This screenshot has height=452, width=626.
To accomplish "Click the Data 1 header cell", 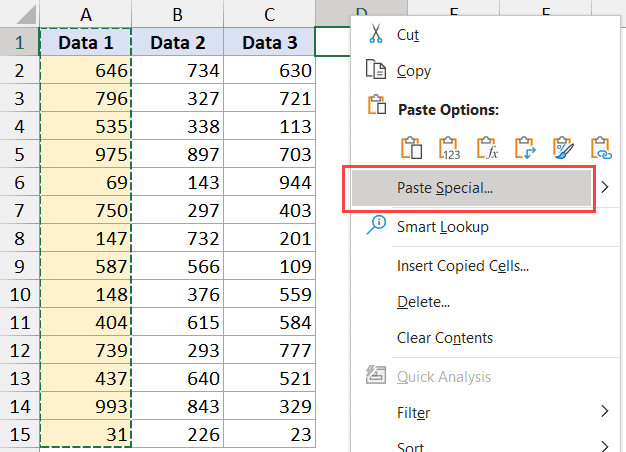I will tap(85, 43).
